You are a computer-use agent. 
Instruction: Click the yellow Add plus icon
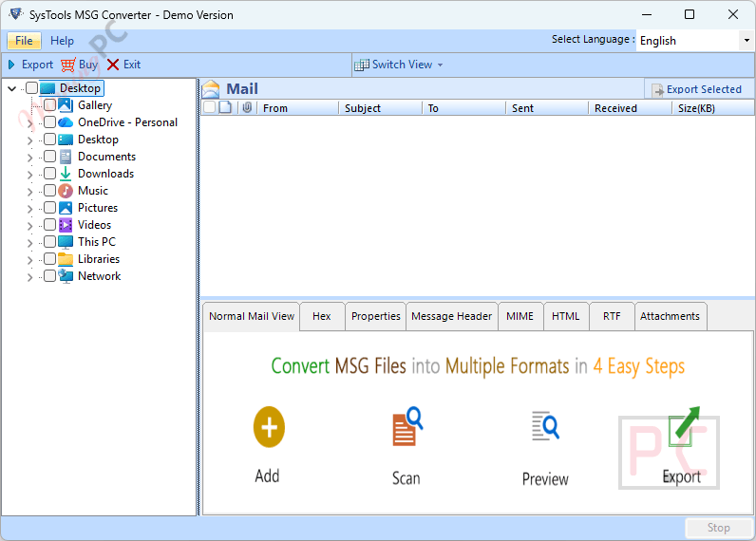(269, 427)
